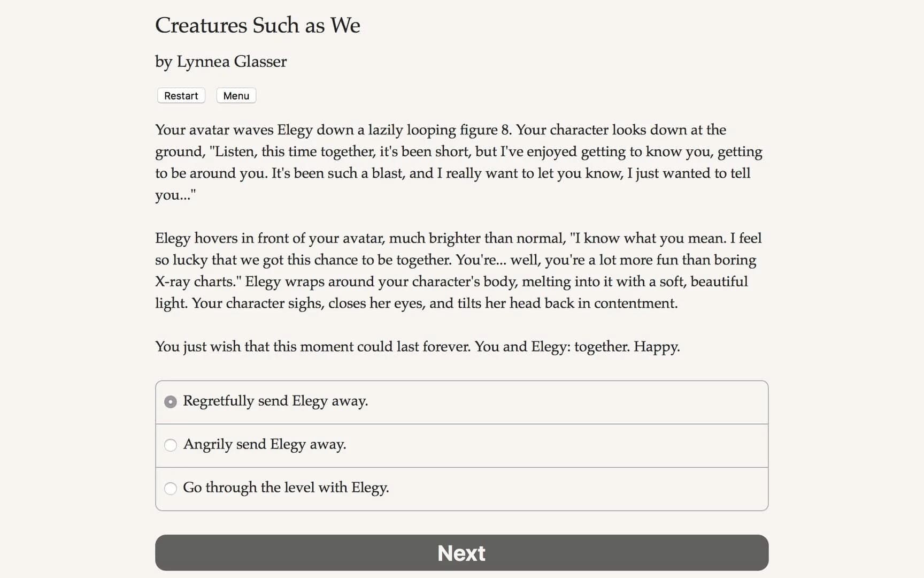Screen dimensions: 924x578
Task: Choose "Angrily send Elegy away"
Action: 265,444
